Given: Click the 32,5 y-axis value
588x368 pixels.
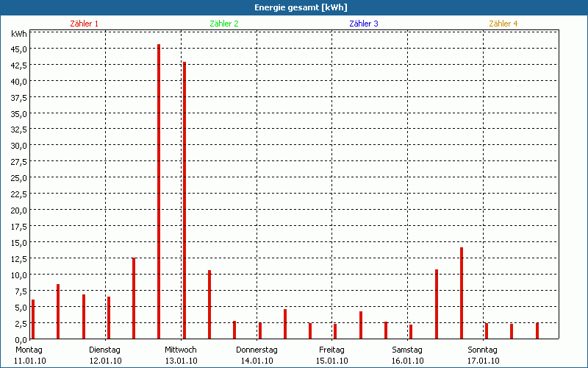Looking at the screenshot, I should [x=19, y=130].
